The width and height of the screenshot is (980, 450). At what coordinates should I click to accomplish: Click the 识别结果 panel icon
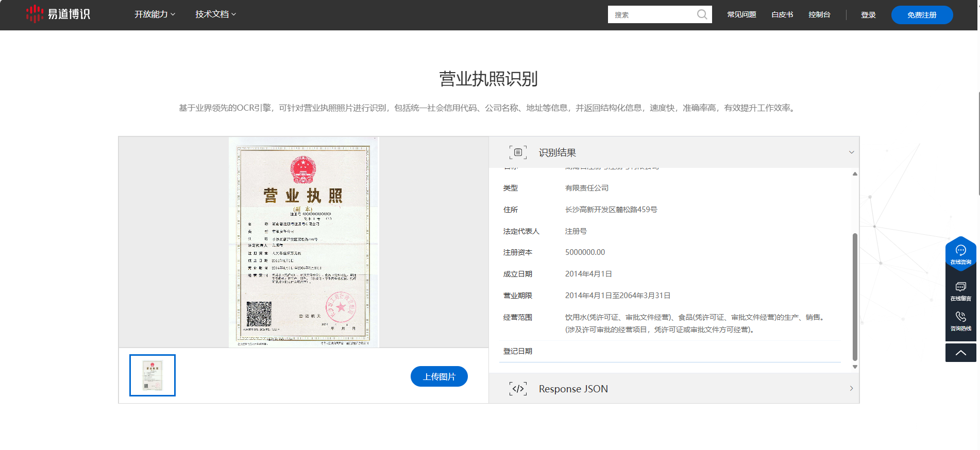(x=518, y=152)
